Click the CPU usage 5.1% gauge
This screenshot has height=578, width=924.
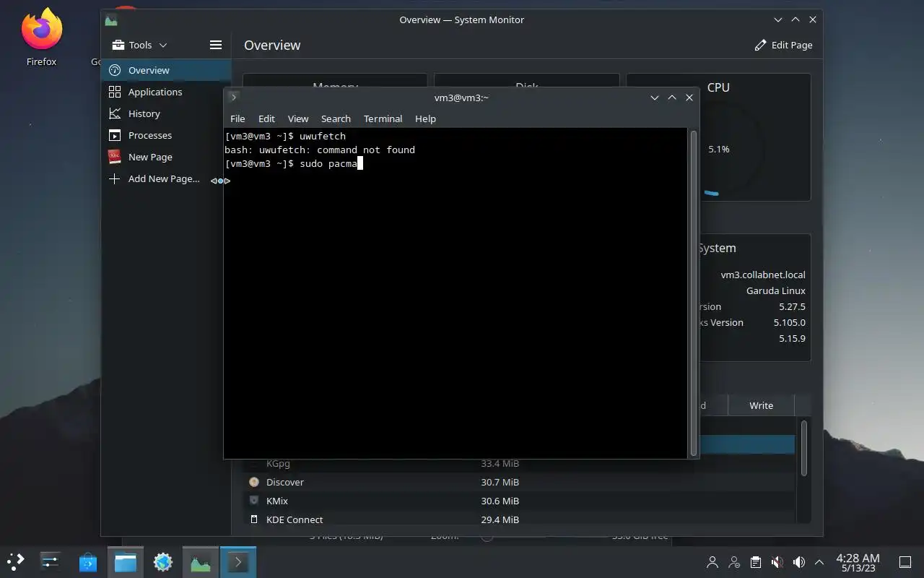pos(718,150)
